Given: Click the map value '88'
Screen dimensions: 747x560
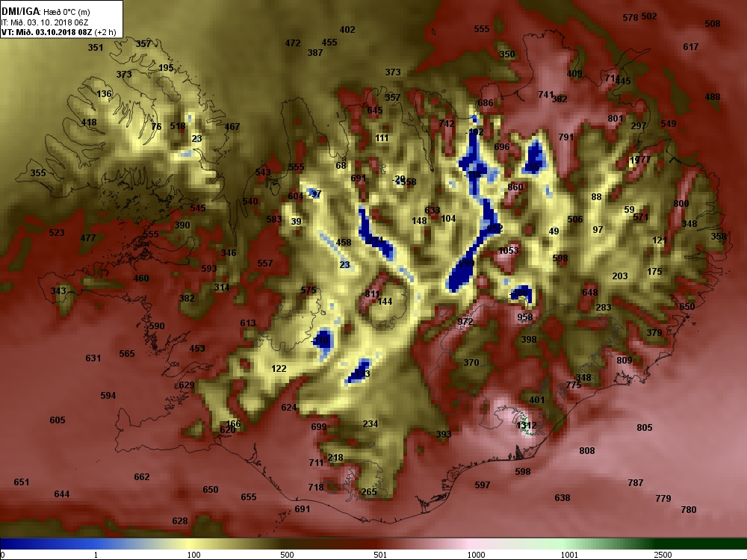Looking at the screenshot, I should pos(596,196).
